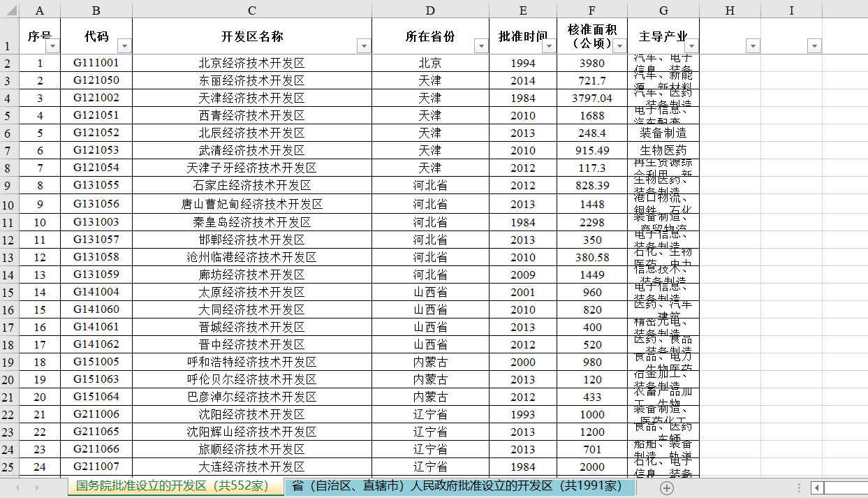Click the tab bar split handle dots
Screen dimensions: 868x498
click(800, 488)
